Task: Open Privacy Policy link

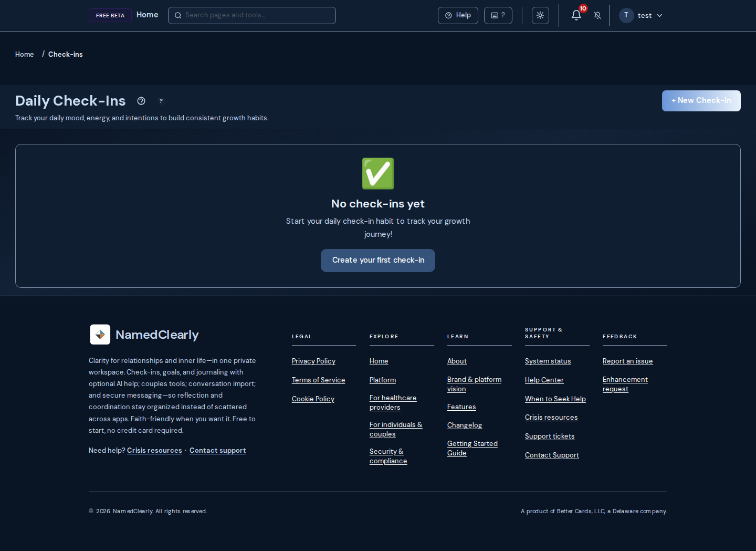Action: (313, 361)
